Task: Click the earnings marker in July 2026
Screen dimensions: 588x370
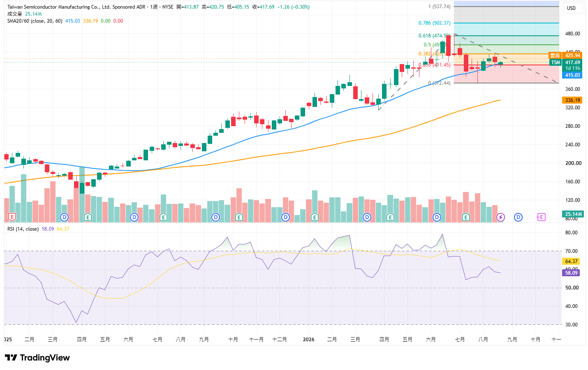Action: click(466, 217)
